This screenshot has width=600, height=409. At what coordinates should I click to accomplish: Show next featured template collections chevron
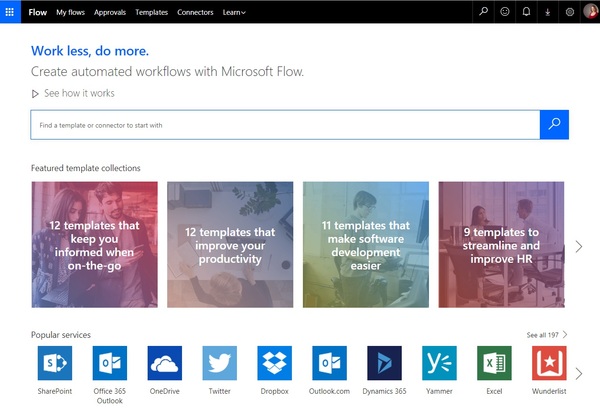579,246
